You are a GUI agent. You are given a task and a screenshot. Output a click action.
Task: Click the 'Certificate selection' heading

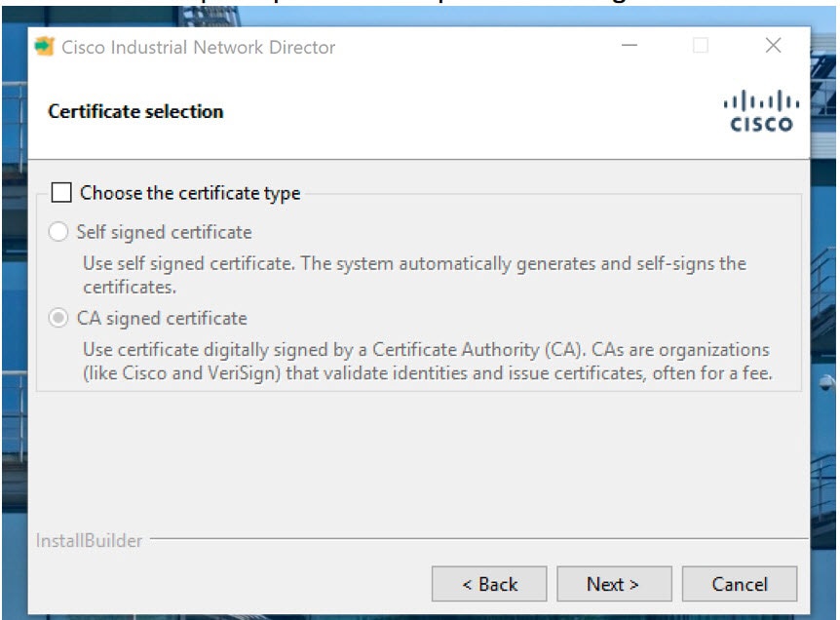coord(135,111)
